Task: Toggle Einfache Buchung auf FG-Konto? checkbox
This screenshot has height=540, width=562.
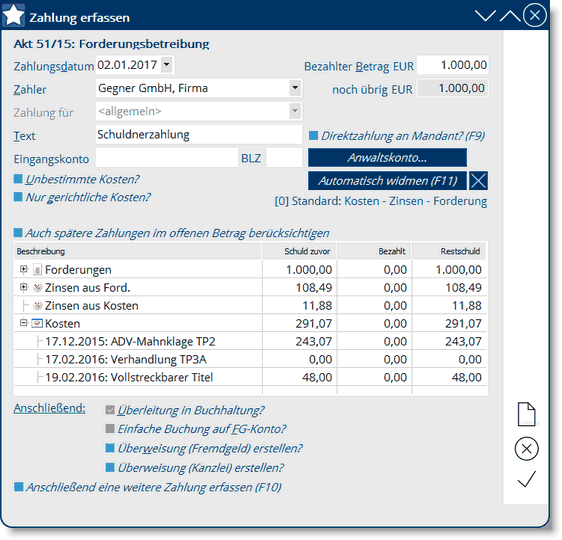Action: pos(110,429)
